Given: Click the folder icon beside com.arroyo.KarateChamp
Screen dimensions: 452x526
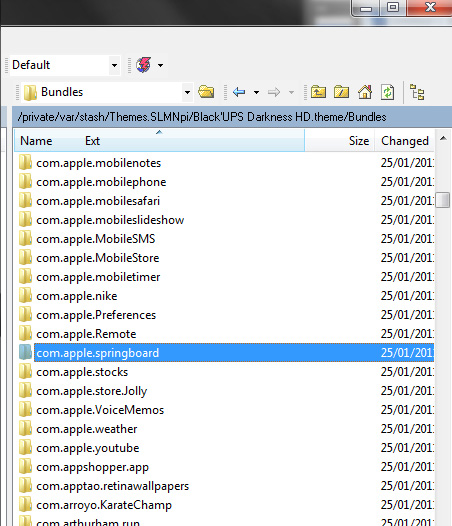Looking at the screenshot, I should click(x=25, y=505).
